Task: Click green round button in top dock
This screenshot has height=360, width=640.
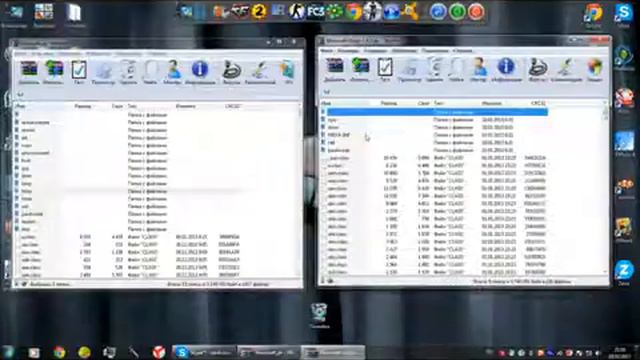Action: pos(457,11)
